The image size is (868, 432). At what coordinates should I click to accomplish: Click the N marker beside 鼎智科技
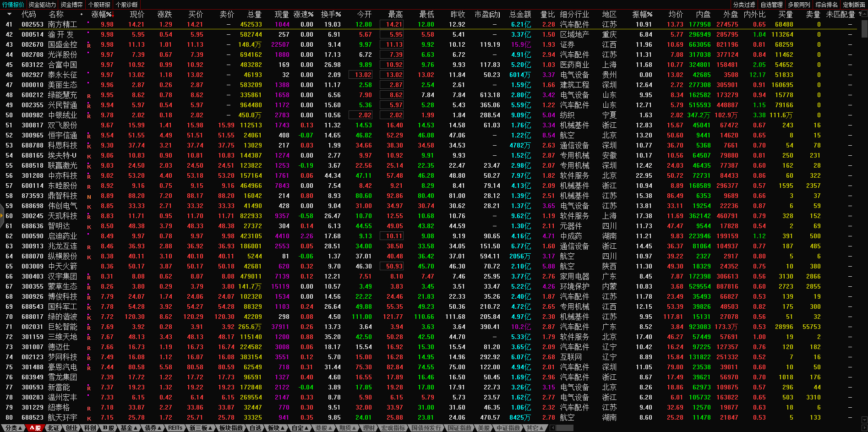point(89,196)
